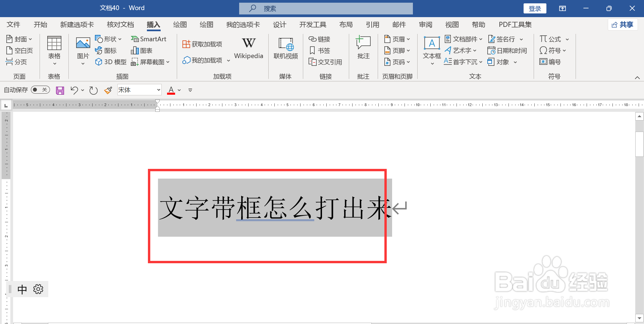Insert 联机视频 online video
Screen dimensions: 644x324
pos(286,49)
